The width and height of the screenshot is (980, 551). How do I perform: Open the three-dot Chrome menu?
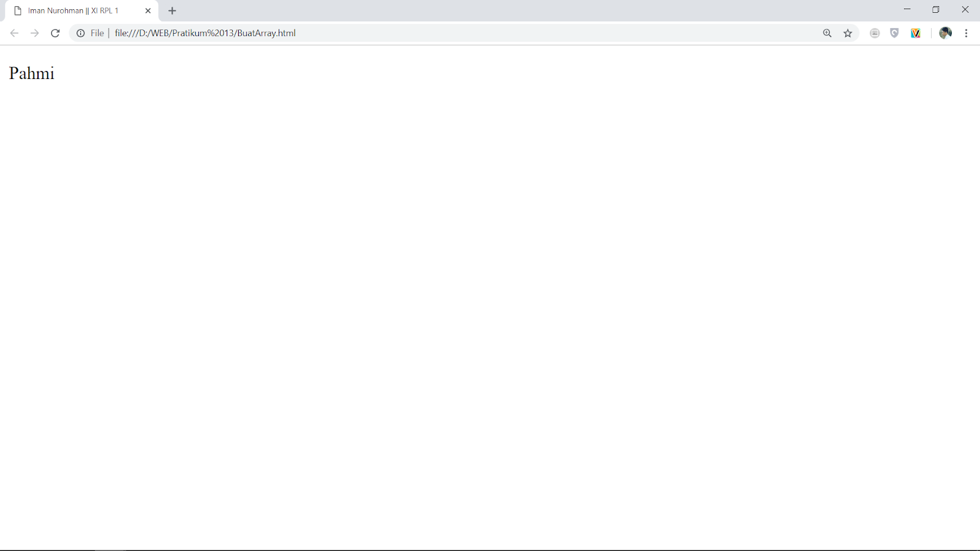pyautogui.click(x=967, y=33)
